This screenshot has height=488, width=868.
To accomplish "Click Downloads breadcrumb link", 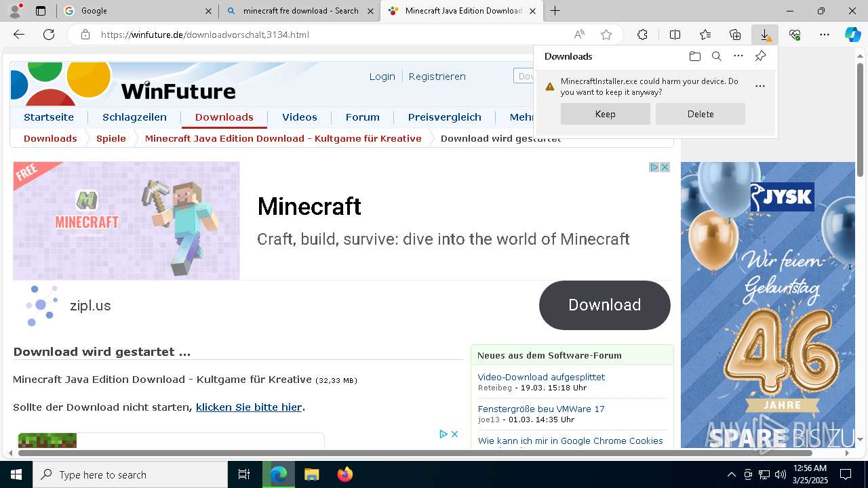I will [50, 138].
